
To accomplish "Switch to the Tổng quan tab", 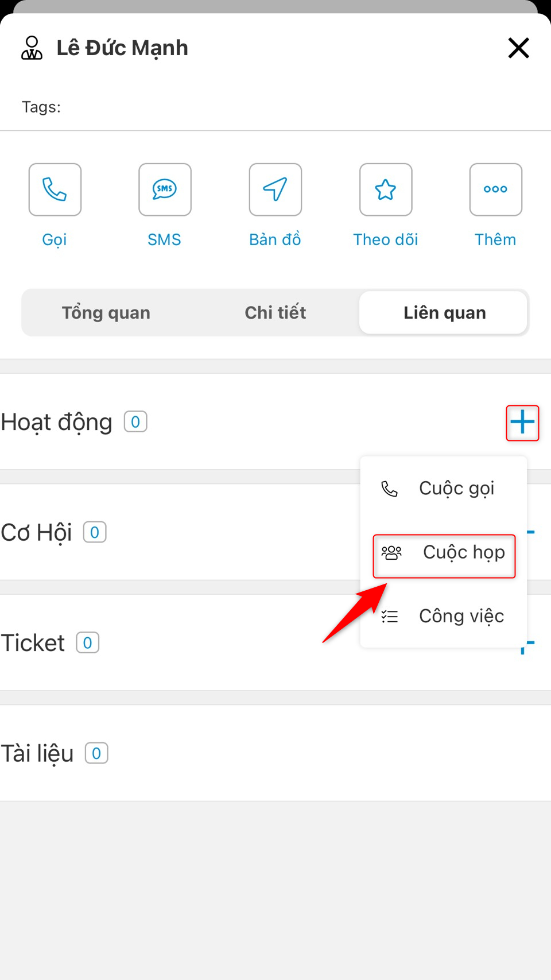I will [x=106, y=313].
